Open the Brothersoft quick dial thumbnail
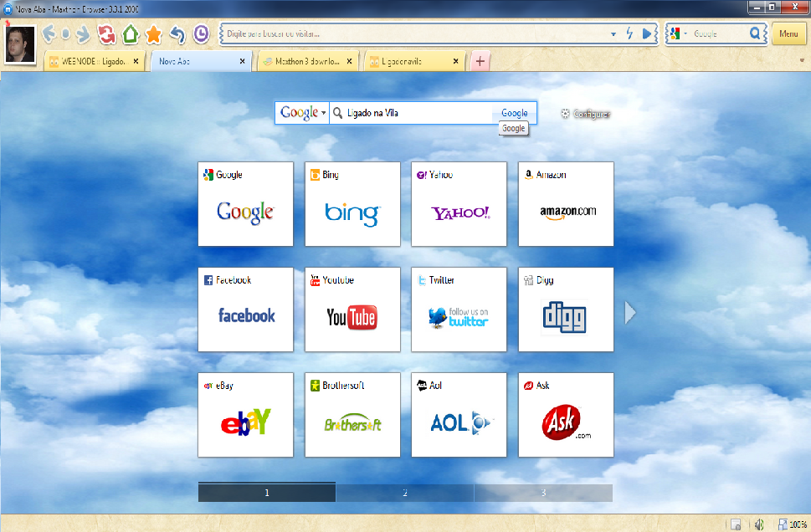Viewport: 811px width, 532px height. point(352,415)
